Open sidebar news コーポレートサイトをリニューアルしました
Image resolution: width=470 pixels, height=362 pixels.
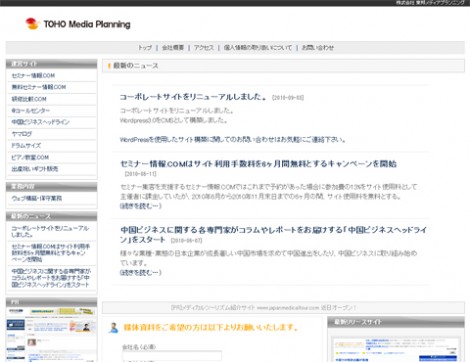50,231
